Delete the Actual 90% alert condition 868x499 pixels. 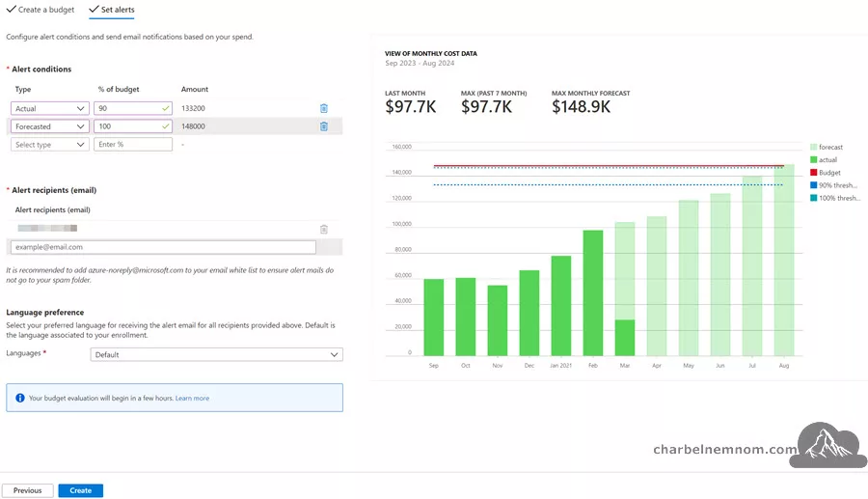[x=324, y=108]
